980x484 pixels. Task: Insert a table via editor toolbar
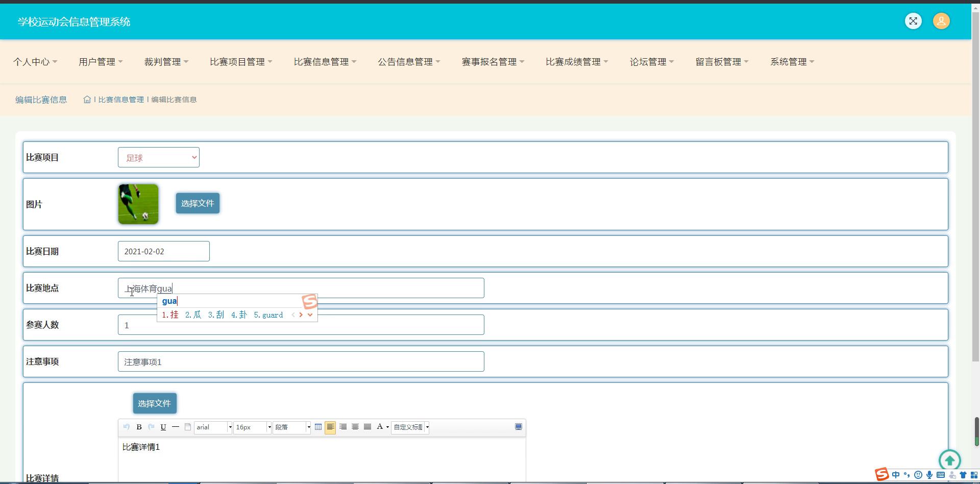318,427
